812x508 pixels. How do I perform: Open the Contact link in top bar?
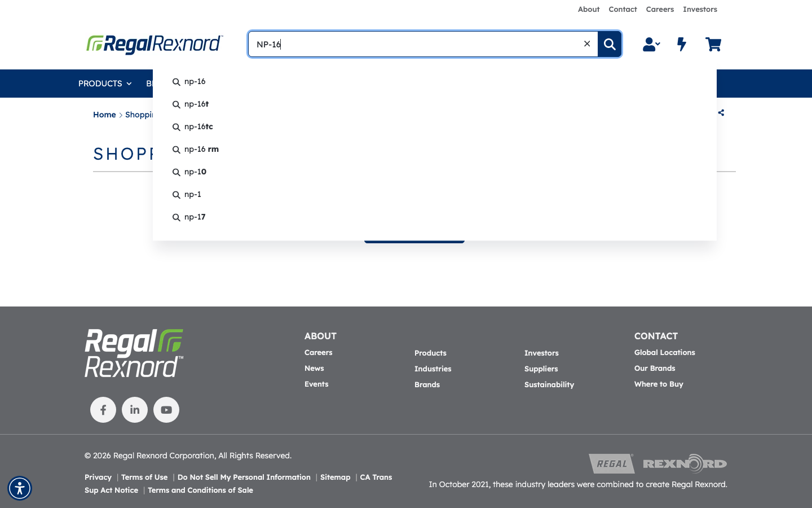click(623, 9)
